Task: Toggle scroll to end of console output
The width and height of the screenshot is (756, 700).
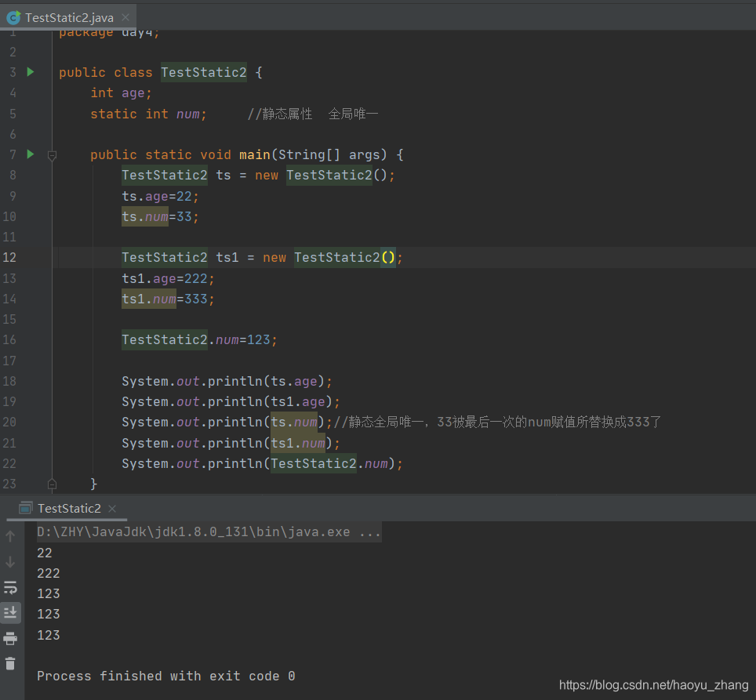Action: click(x=10, y=613)
